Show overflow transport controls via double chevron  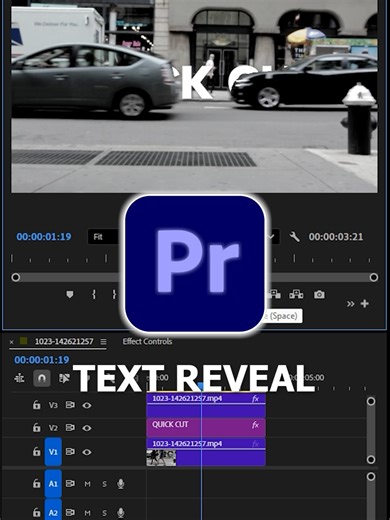tap(350, 304)
